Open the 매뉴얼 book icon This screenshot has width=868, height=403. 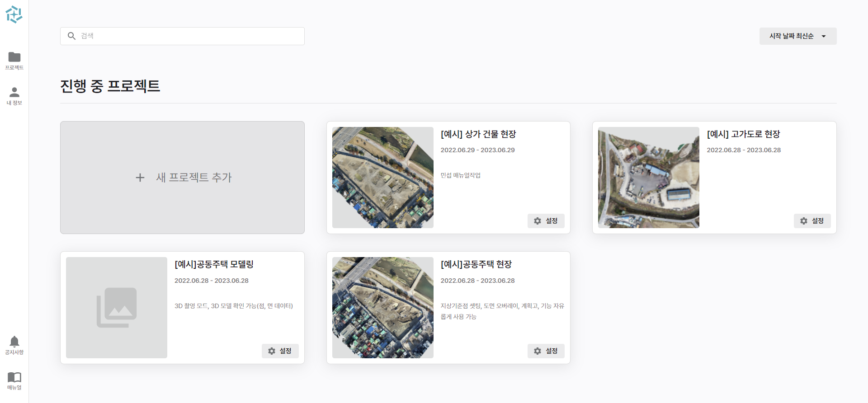point(14,377)
